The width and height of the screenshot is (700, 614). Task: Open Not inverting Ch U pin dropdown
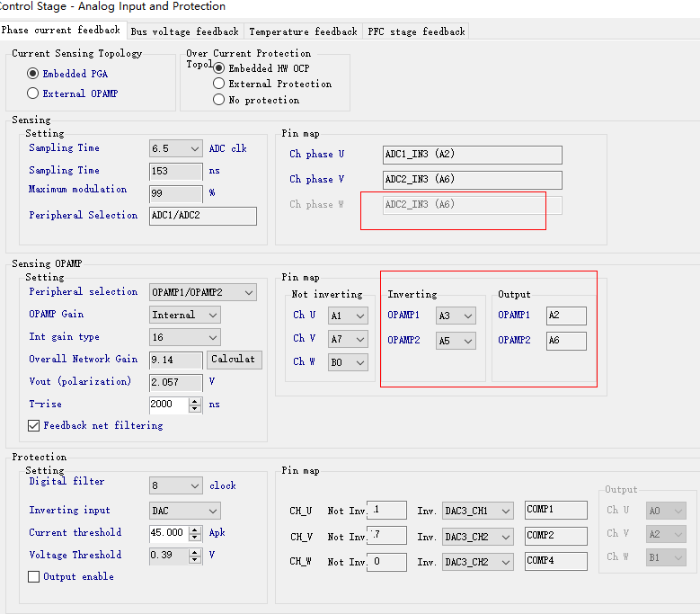(348, 316)
